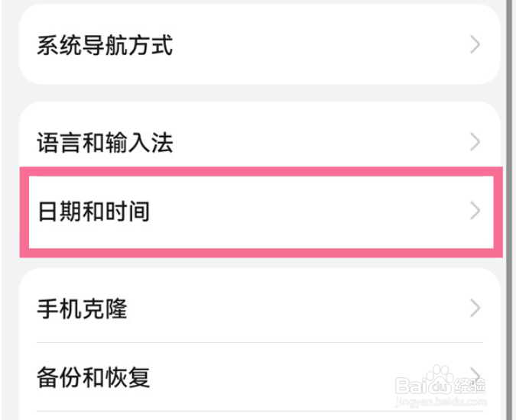The width and height of the screenshot is (516, 420).
Task: Click the 系统导航方式 label text
Action: coord(105,46)
